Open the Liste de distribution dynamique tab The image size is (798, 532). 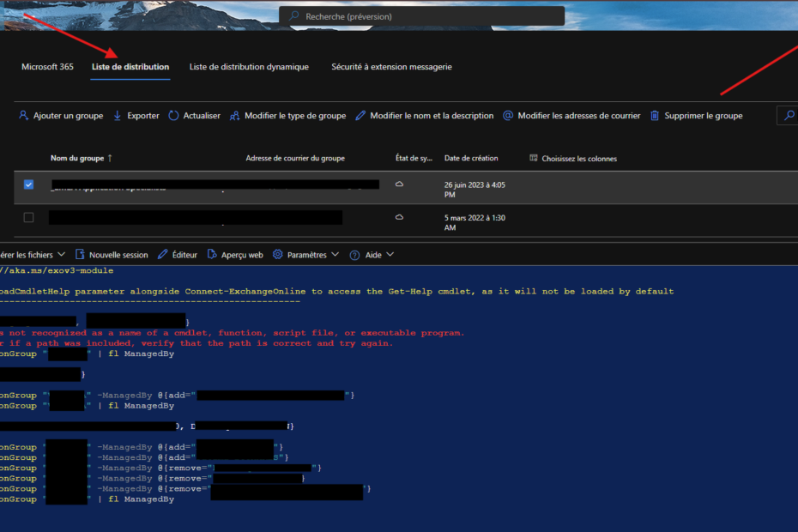249,67
